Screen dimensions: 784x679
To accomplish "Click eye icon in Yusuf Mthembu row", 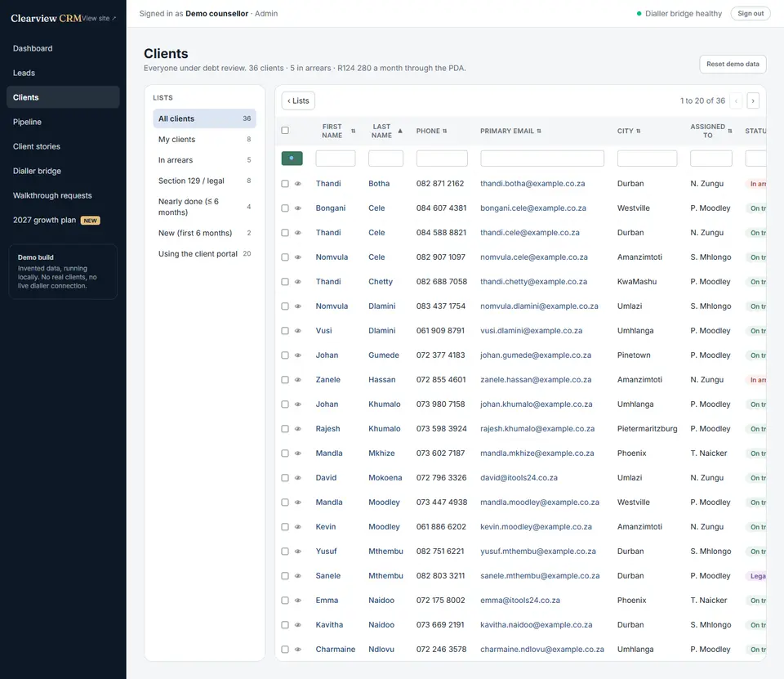I will 298,552.
